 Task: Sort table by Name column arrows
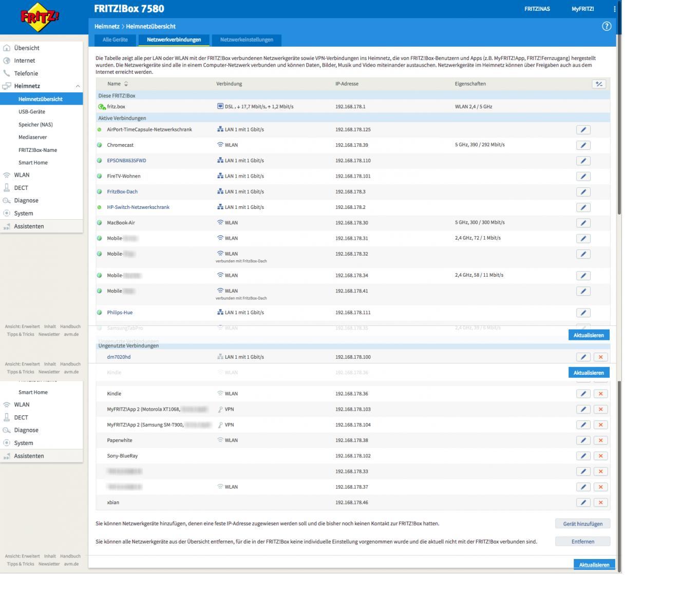pos(126,84)
